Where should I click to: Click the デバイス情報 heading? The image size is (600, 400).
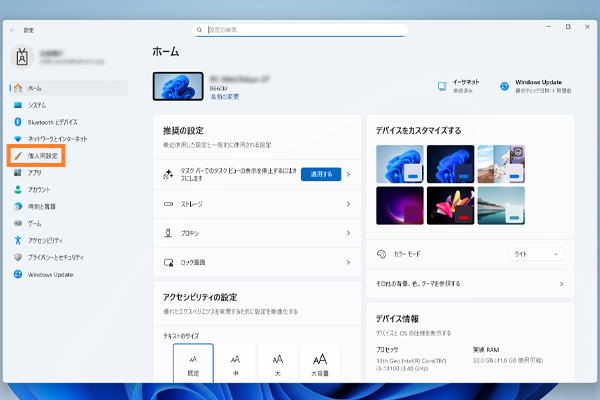(397, 319)
